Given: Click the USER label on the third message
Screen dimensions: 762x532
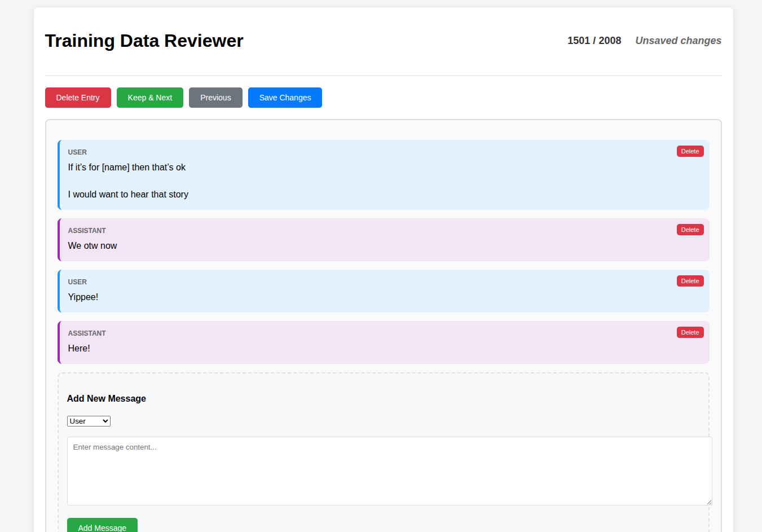Looking at the screenshot, I should [x=77, y=282].
